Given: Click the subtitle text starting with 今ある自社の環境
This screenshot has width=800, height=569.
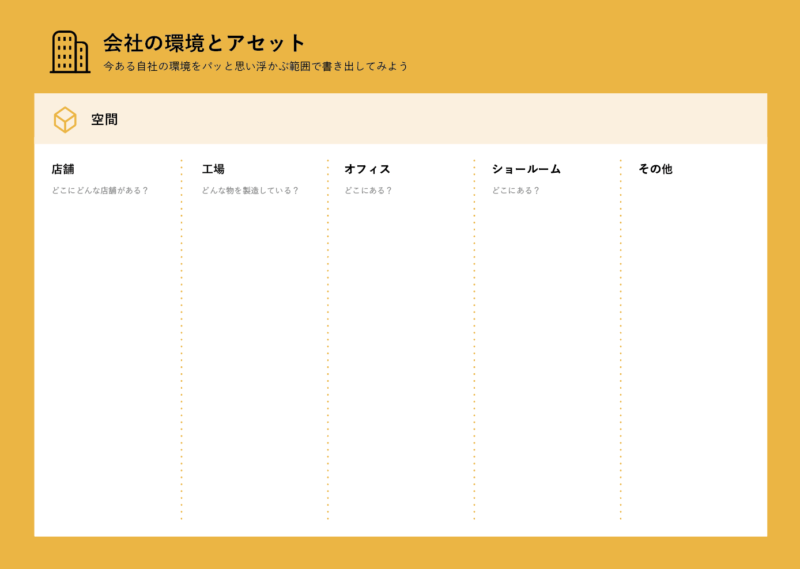Looking at the screenshot, I should click(x=255, y=66).
